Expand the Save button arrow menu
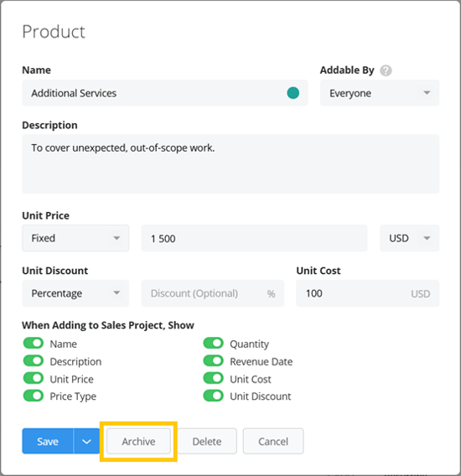This screenshot has width=461, height=476. click(x=86, y=441)
